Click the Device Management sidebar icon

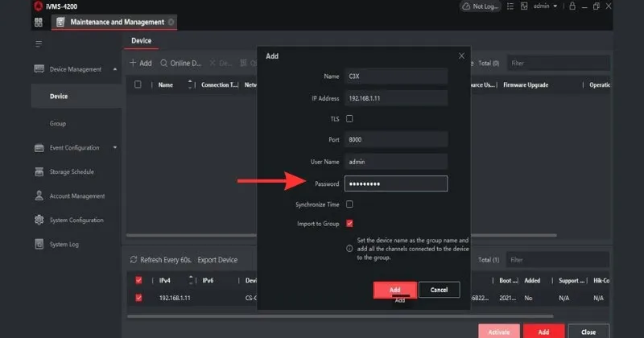(x=39, y=69)
